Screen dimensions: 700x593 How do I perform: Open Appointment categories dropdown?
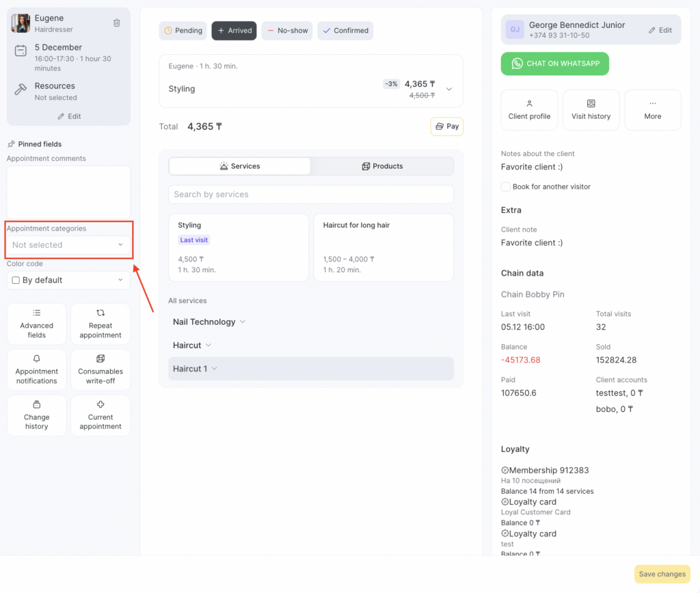(x=68, y=245)
